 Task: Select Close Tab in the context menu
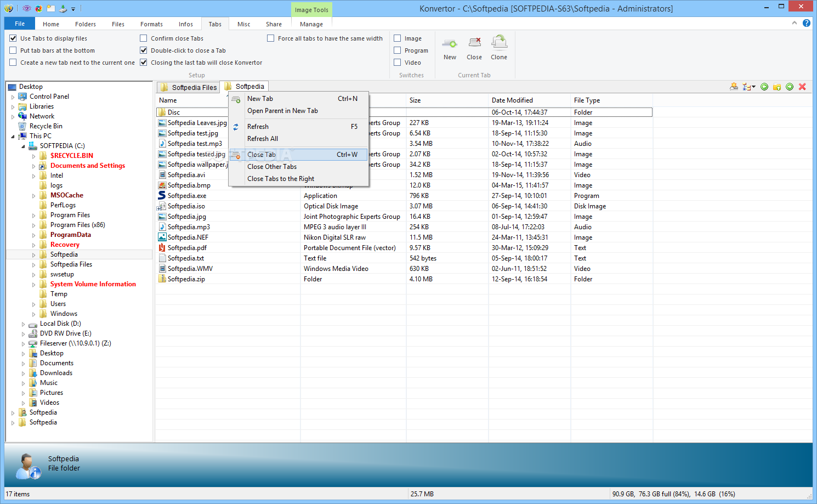pyautogui.click(x=298, y=155)
